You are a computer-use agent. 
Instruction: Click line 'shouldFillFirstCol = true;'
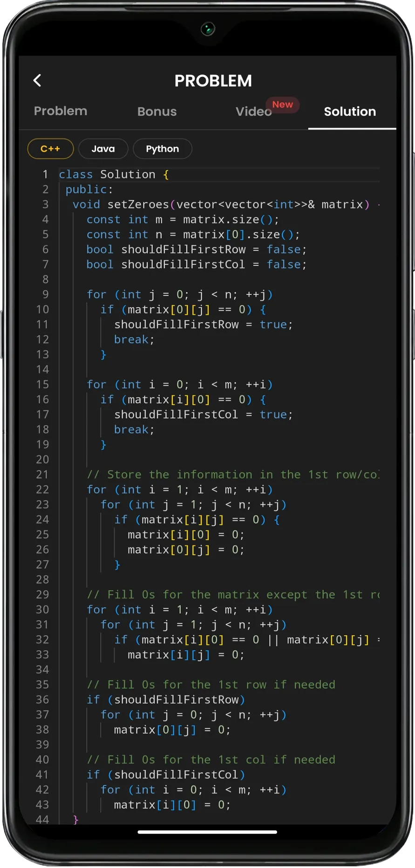204,414
